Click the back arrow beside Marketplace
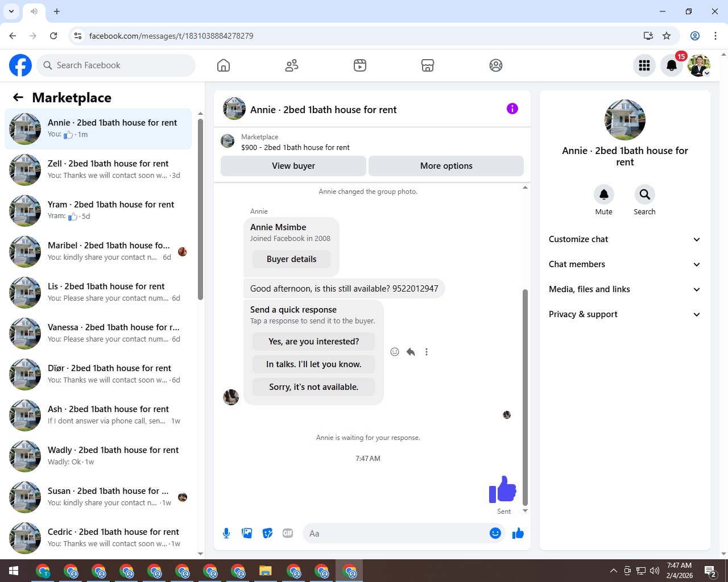This screenshot has height=582, width=728. (x=18, y=97)
